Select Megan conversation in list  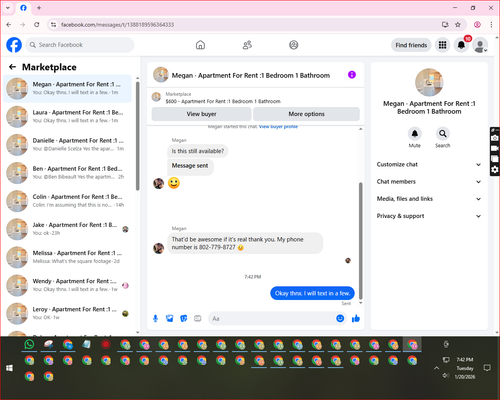68,88
